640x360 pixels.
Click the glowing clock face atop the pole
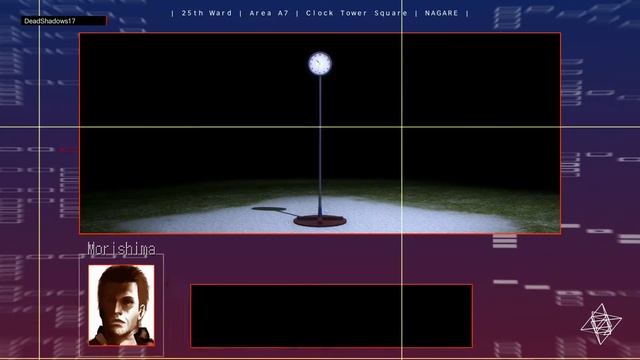320,64
